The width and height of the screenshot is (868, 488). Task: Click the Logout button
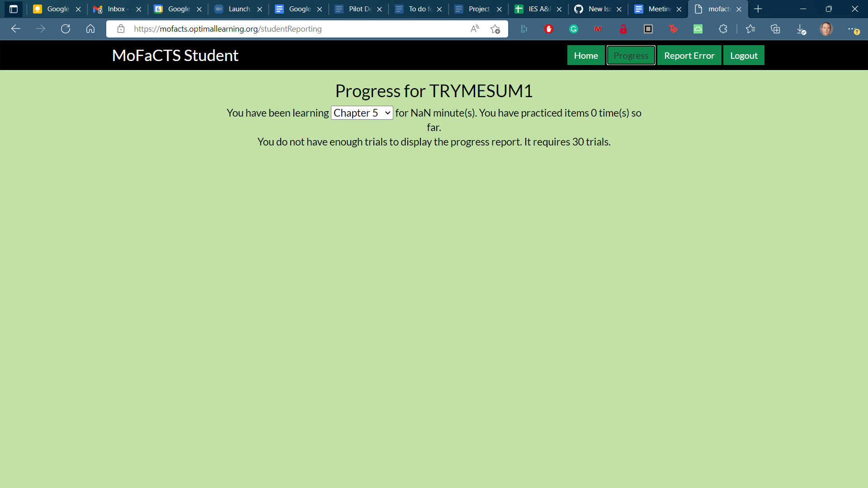click(x=743, y=55)
